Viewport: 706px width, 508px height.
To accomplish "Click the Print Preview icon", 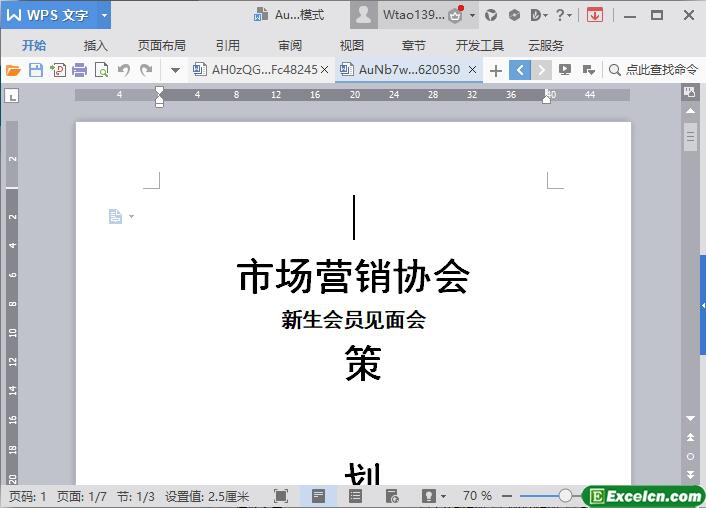I will 102,70.
